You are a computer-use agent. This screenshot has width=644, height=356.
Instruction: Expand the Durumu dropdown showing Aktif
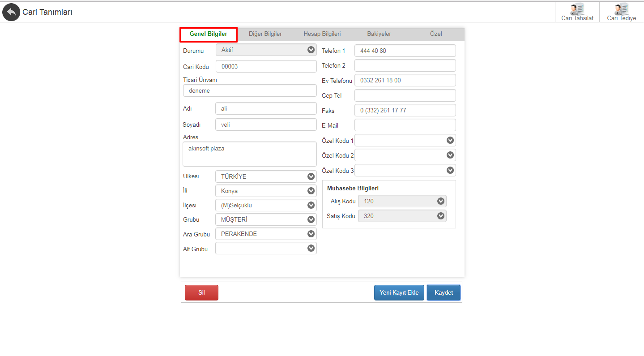(266, 50)
